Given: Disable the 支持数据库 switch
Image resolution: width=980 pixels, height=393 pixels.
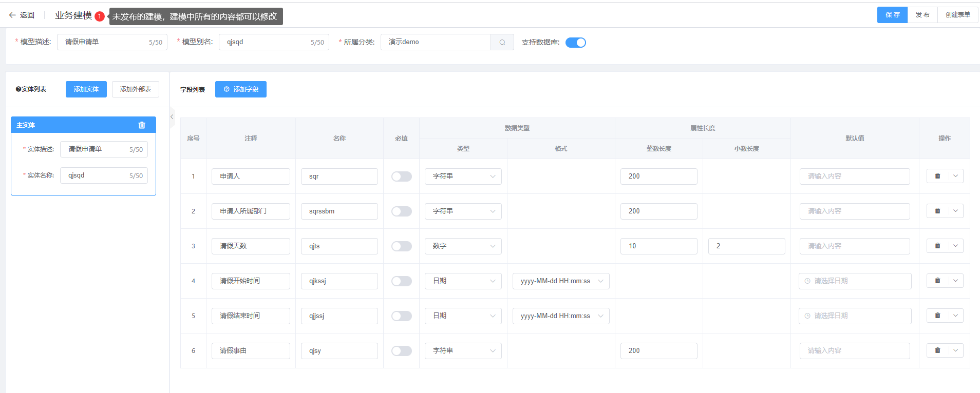Looking at the screenshot, I should pos(575,43).
